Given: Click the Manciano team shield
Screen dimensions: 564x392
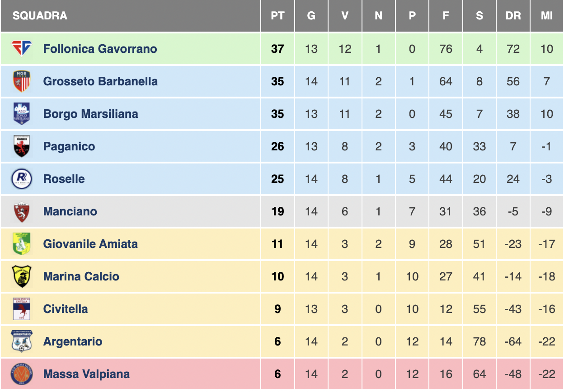Looking at the screenshot, I should tap(22, 211).
